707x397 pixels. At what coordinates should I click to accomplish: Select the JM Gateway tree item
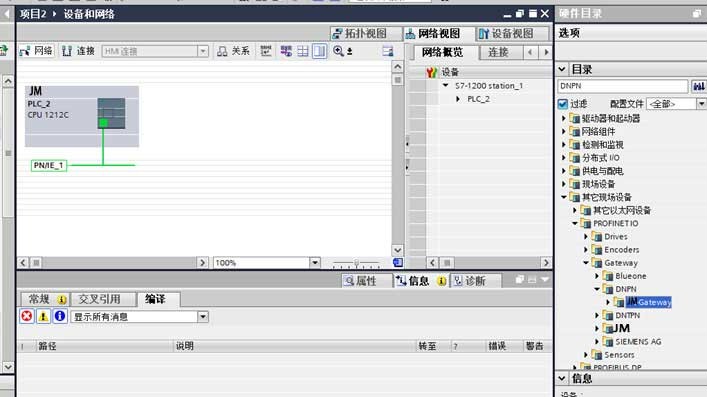[x=648, y=302]
